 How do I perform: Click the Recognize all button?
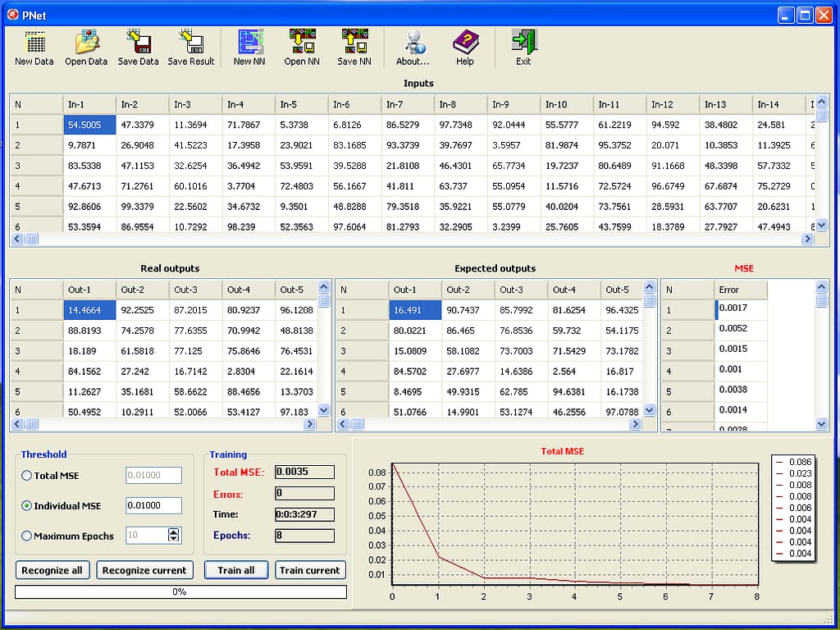click(x=52, y=570)
